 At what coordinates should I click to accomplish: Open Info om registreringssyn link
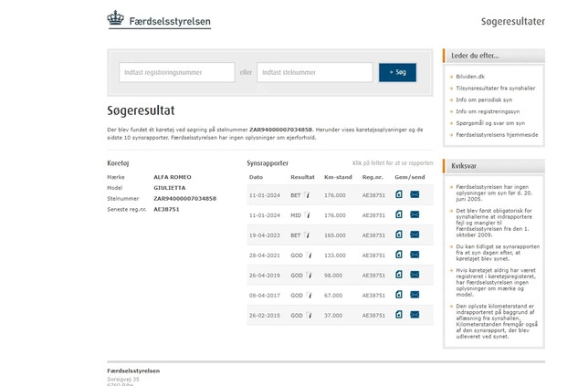tap(488, 111)
